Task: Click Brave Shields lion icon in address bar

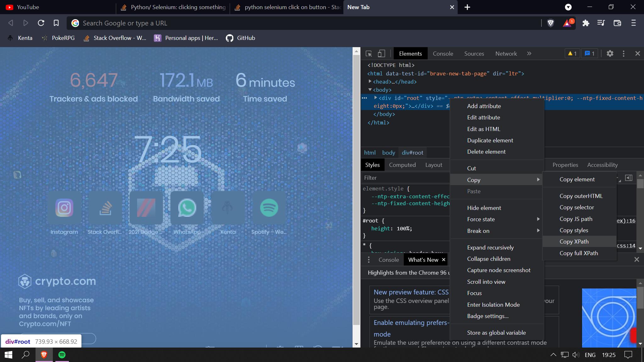Action: point(551,23)
